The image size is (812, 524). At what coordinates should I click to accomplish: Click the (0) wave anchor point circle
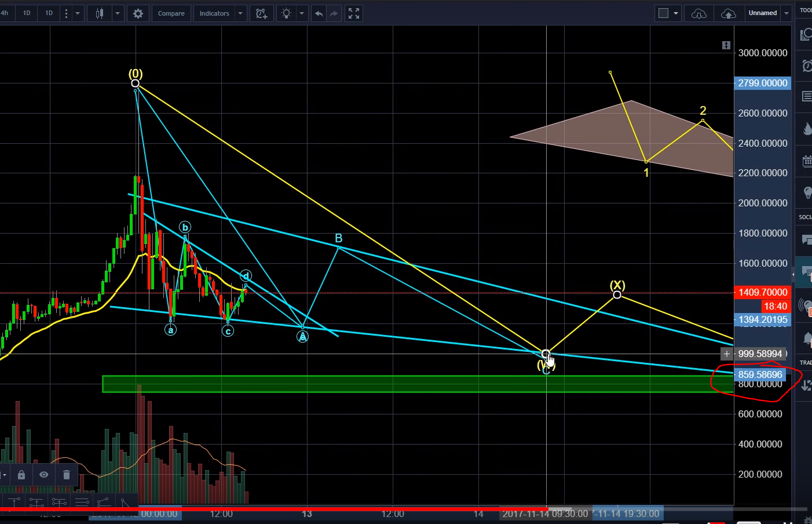[x=136, y=83]
